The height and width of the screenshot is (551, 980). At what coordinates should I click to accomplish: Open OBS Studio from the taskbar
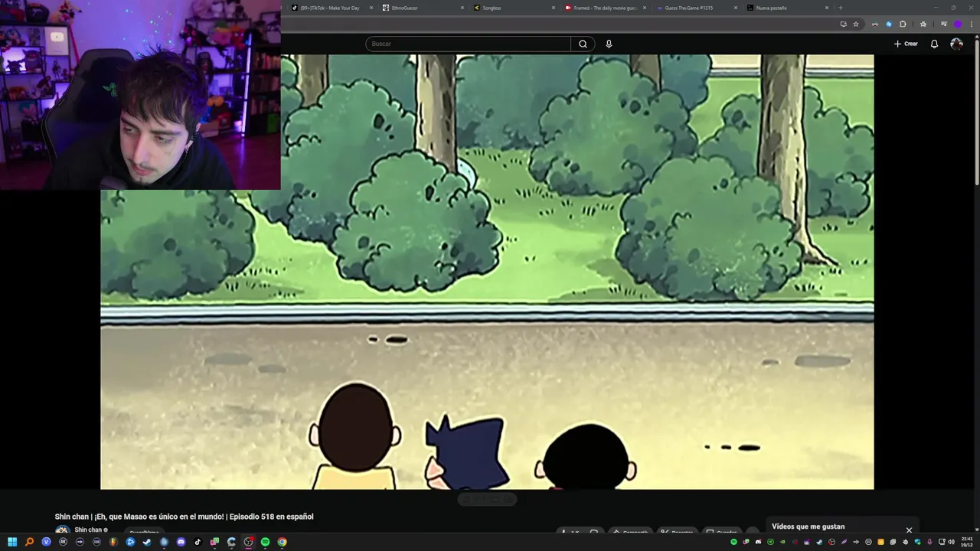[249, 542]
